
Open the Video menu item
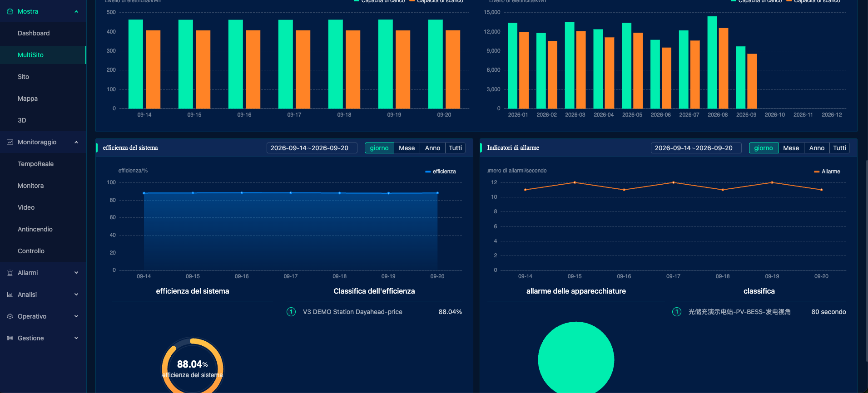(x=43, y=207)
